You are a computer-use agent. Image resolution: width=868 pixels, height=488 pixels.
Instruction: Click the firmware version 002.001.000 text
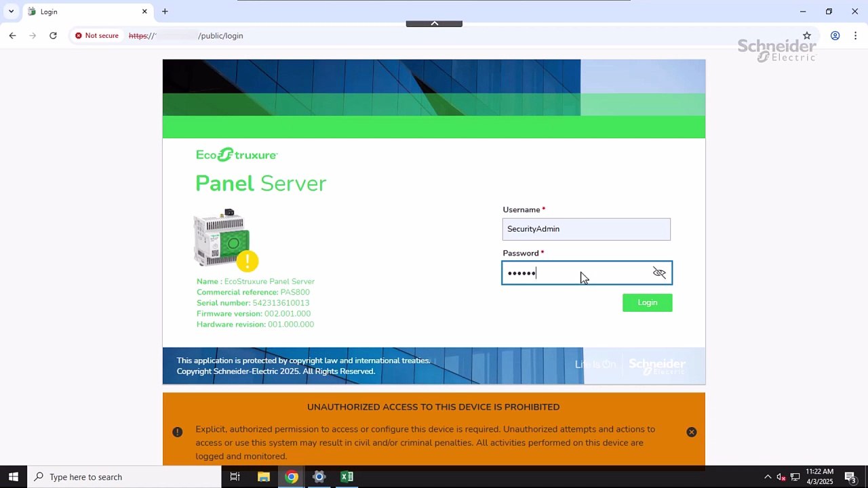click(288, 314)
